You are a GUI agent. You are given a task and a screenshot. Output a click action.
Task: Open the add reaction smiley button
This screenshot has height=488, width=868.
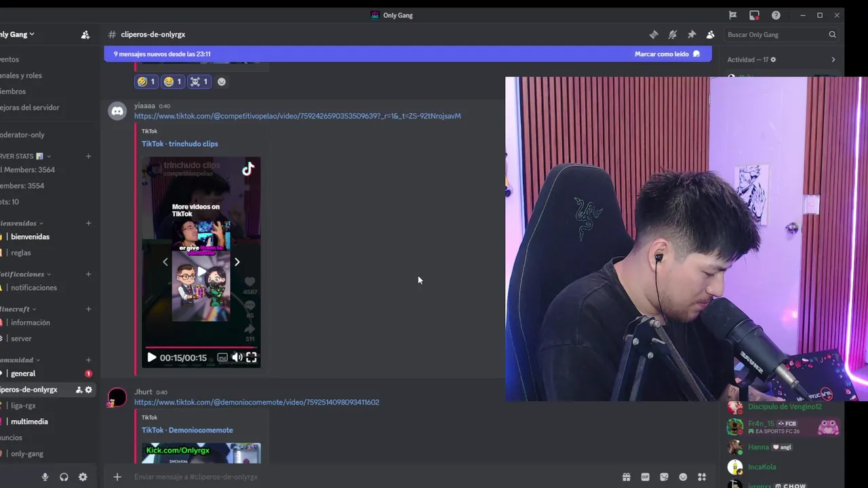tap(222, 81)
